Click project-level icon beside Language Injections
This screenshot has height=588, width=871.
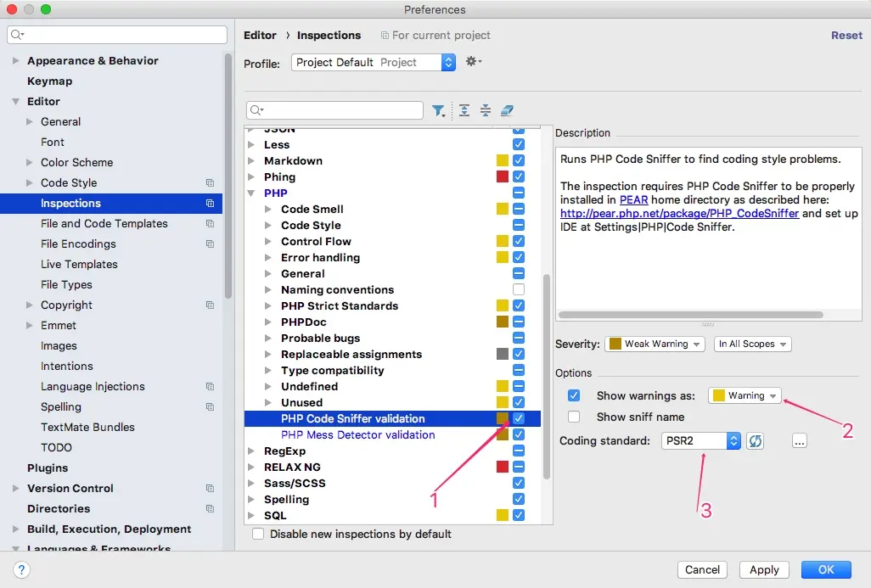[x=210, y=386]
